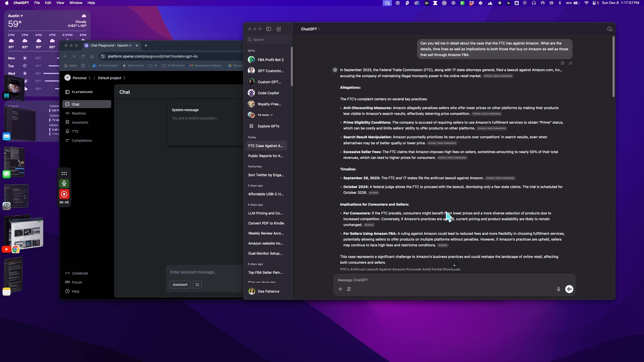
Task: Click the YouTube icon on the left
Action: pos(7,249)
